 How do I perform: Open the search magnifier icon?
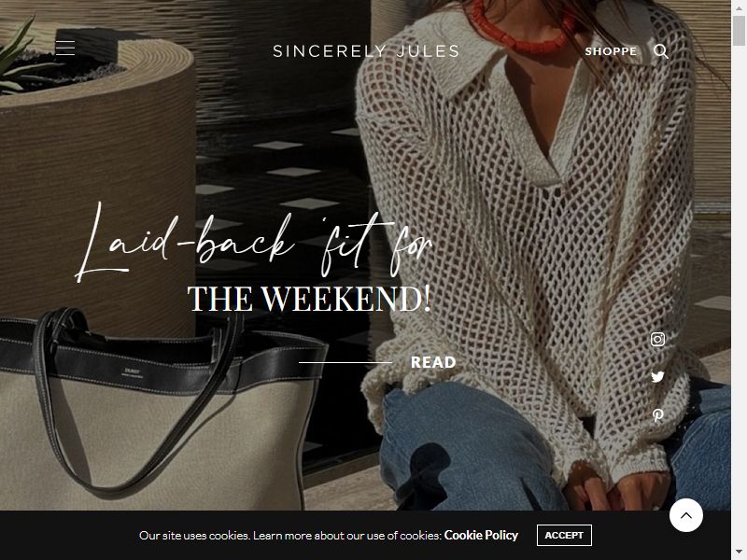(x=661, y=51)
